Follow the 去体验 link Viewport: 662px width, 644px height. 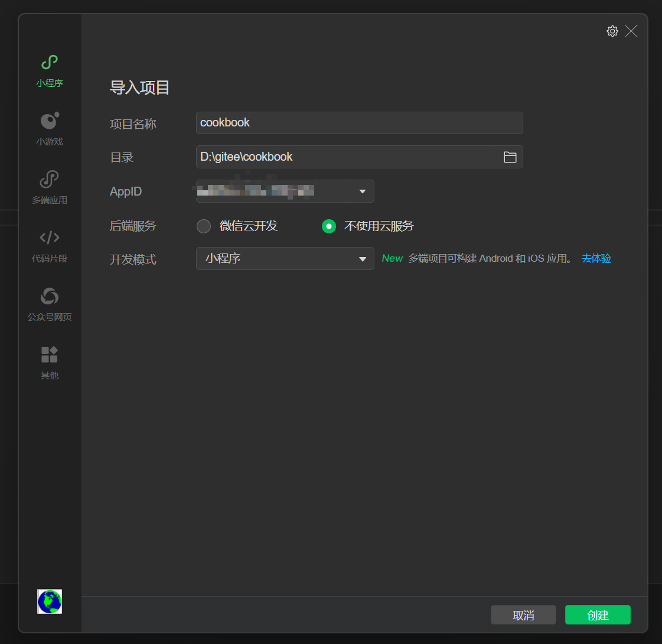596,258
